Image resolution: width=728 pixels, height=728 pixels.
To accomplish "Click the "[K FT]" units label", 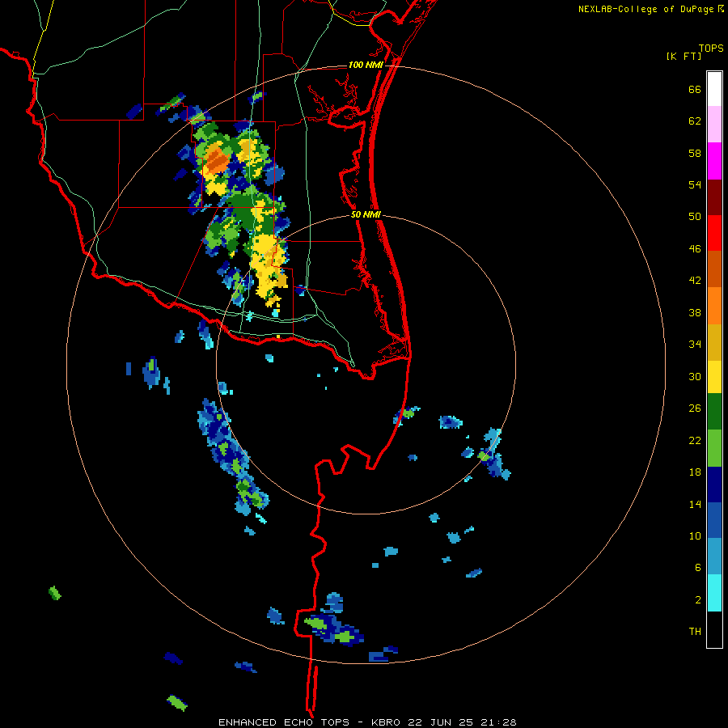I will pos(684,56).
